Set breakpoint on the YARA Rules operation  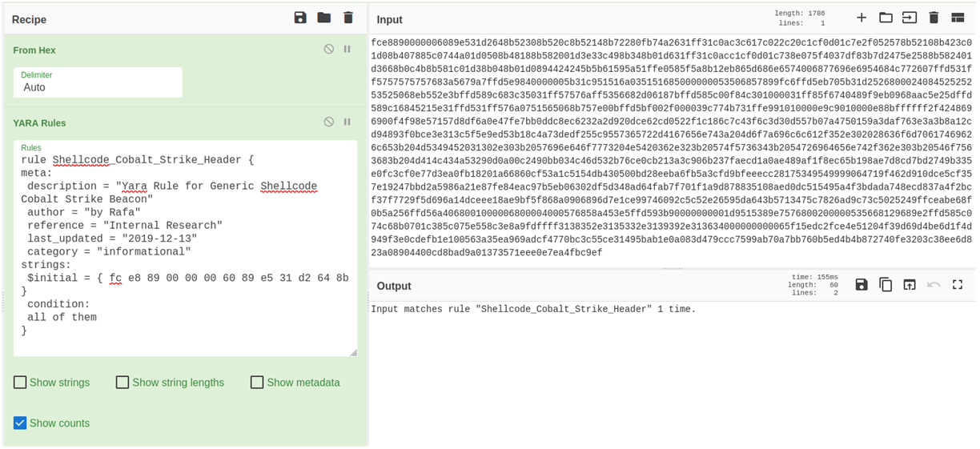(347, 122)
